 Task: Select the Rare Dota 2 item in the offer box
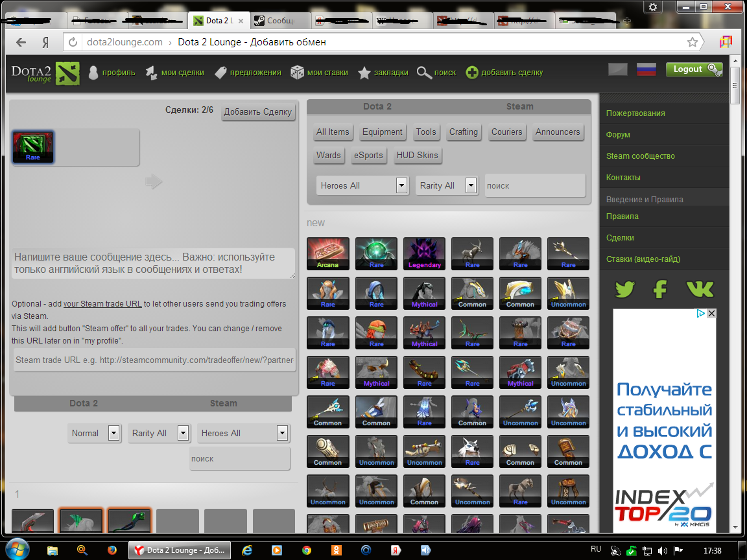click(33, 146)
